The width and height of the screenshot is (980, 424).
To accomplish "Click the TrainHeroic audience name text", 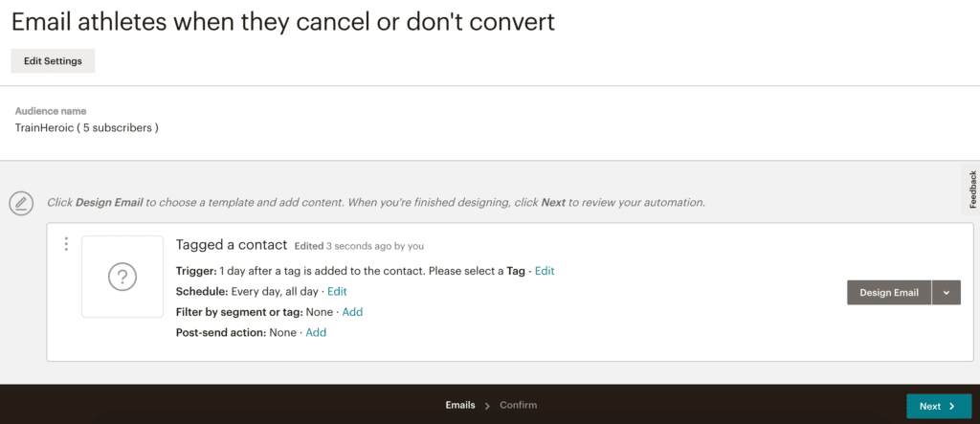I will pos(86,128).
